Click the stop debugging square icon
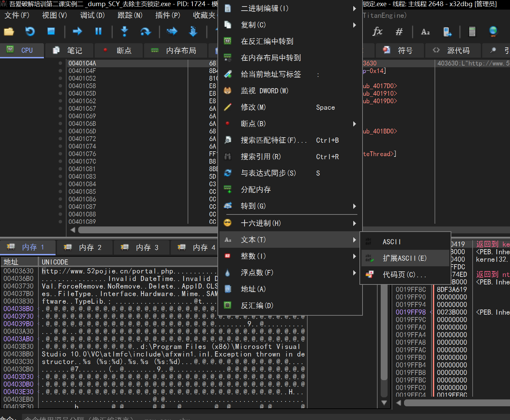The height and width of the screenshot is (420, 510). coord(51,31)
